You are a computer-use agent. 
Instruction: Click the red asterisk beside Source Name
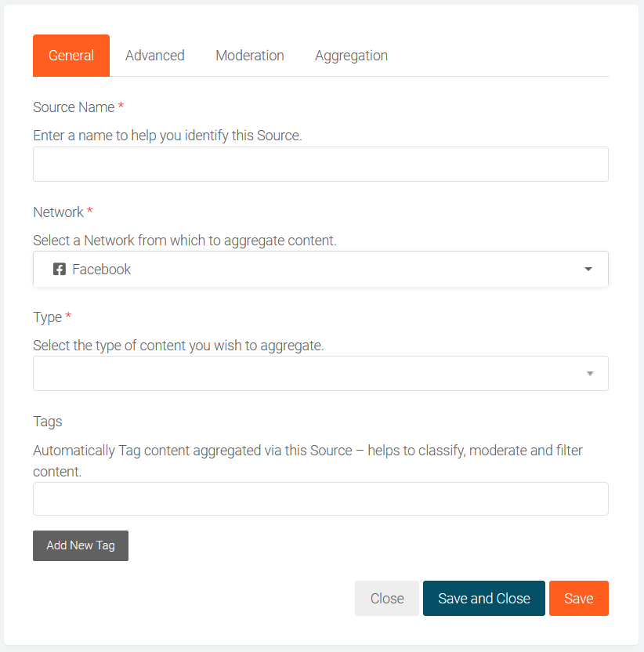121,107
